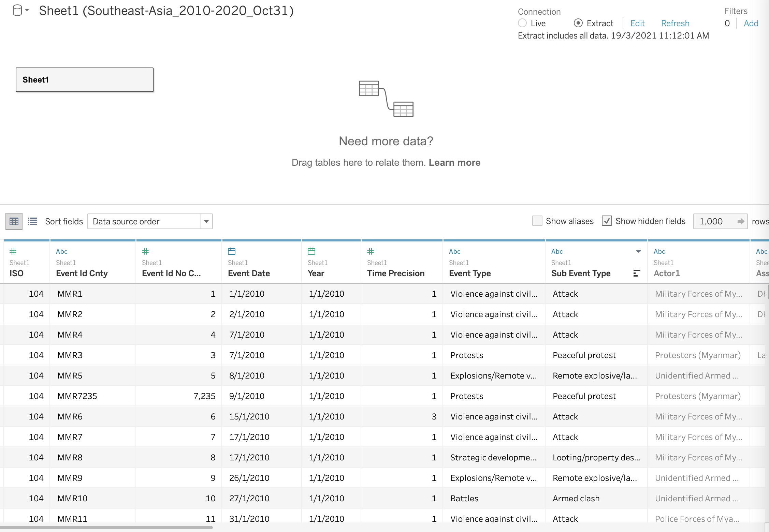The image size is (769, 532).
Task: Select the Sheet1 table box
Action: (x=85, y=80)
